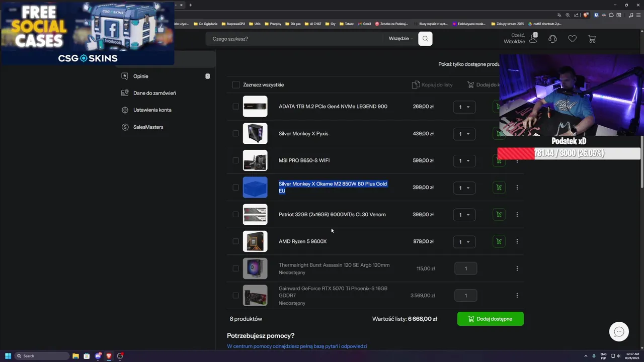Viewport: 644px width, 362px height.
Task: Add Silver Monkey X Okame to cart
Action: pos(499,188)
